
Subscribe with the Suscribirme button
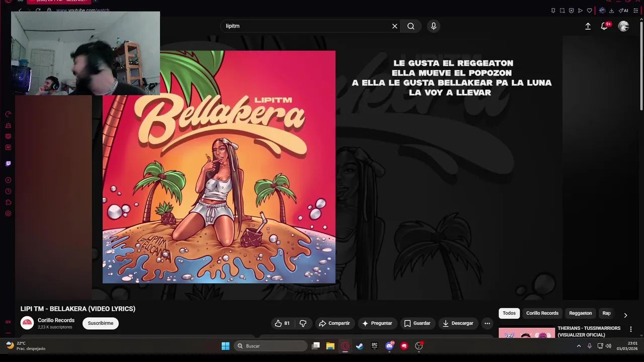tap(101, 323)
